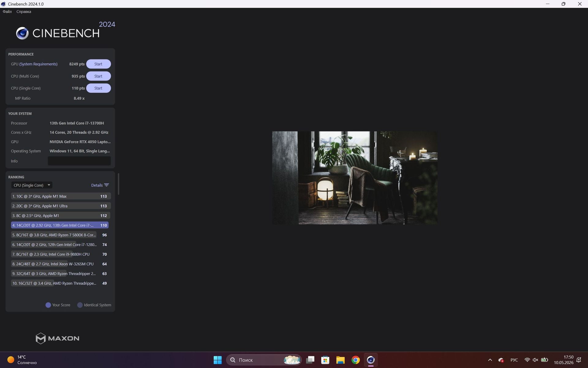The image size is (588, 368).
Task: Click the red-badged tray icon
Action: point(501,360)
